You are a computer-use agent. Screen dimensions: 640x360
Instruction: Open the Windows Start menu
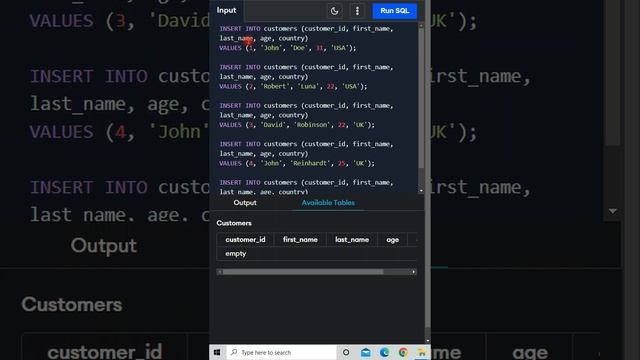click(217, 352)
